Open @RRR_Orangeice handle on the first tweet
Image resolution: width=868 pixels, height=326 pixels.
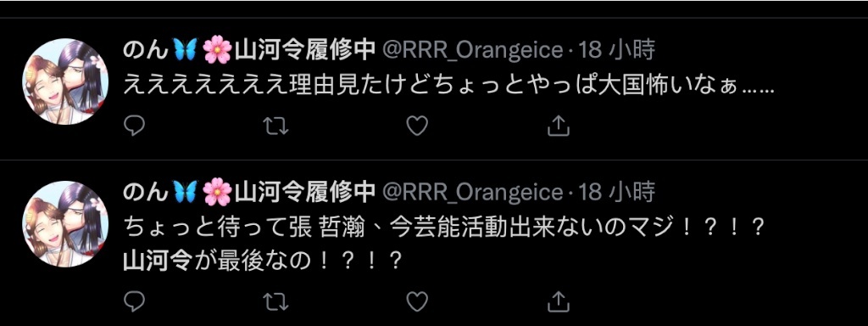[x=474, y=52]
